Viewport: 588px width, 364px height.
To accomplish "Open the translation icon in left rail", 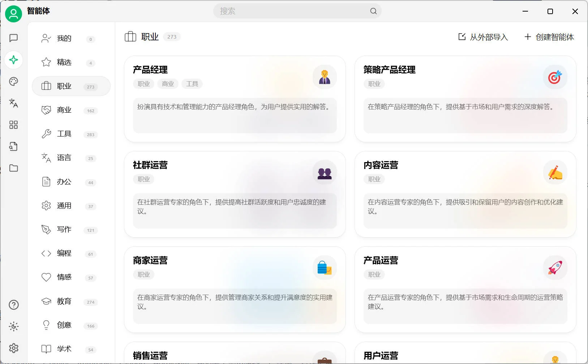I will click(13, 103).
